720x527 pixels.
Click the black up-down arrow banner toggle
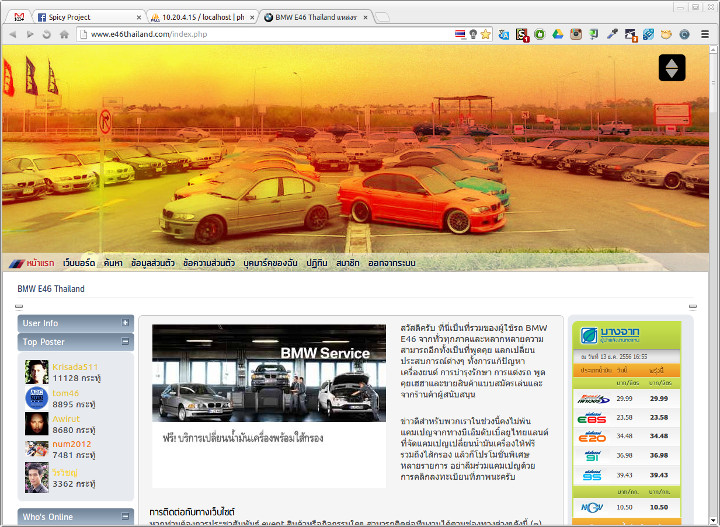pos(672,67)
